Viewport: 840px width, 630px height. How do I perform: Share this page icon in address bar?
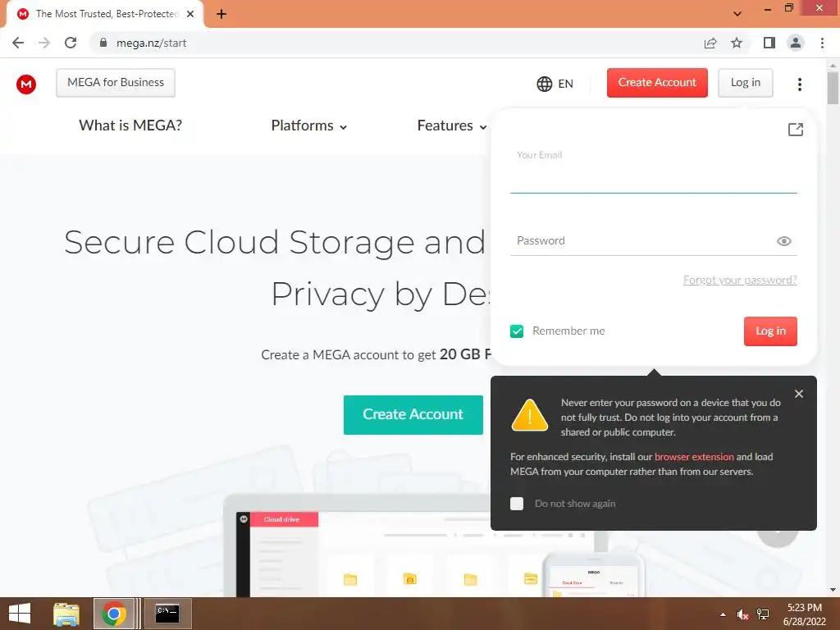click(x=710, y=43)
